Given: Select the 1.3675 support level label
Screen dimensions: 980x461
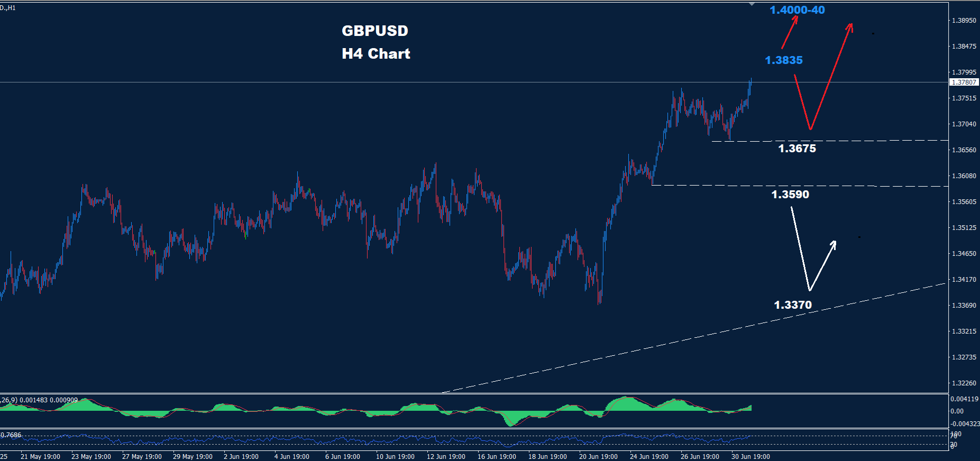Looking at the screenshot, I should click(x=796, y=149).
